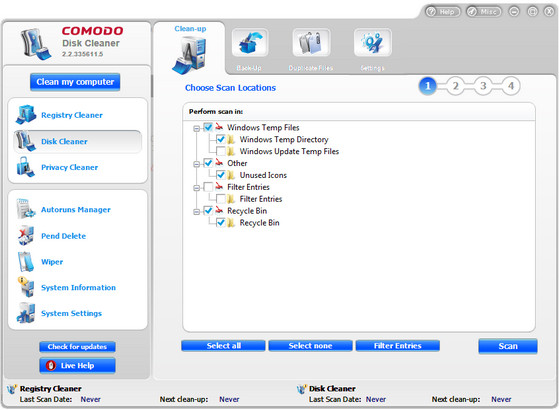559x410 pixels.
Task: Check the child Filter Entries checkbox
Action: pos(221,199)
